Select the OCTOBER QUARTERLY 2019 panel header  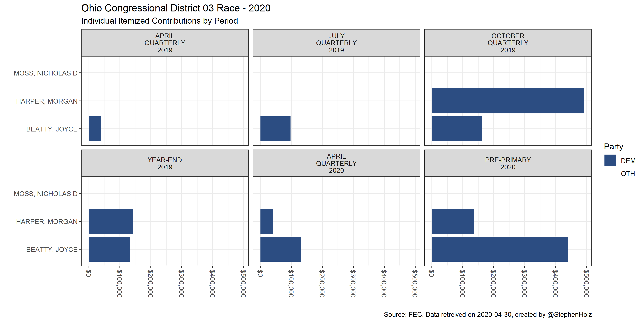508,43
